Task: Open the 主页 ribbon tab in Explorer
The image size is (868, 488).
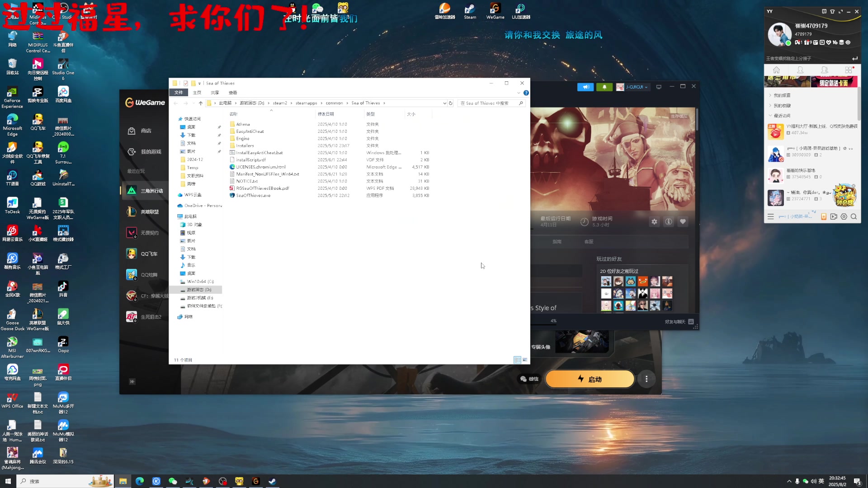Action: click(x=197, y=93)
